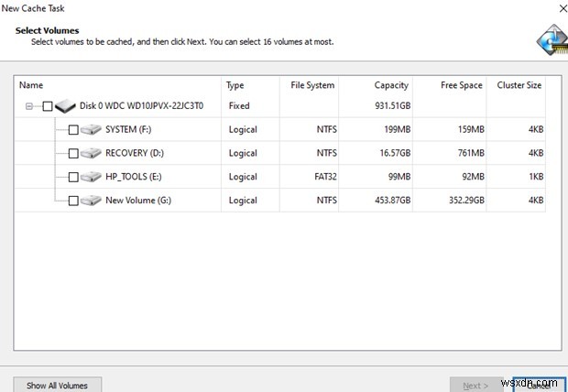Click the Fixed type cell
The image size is (568, 392).
(x=239, y=106)
